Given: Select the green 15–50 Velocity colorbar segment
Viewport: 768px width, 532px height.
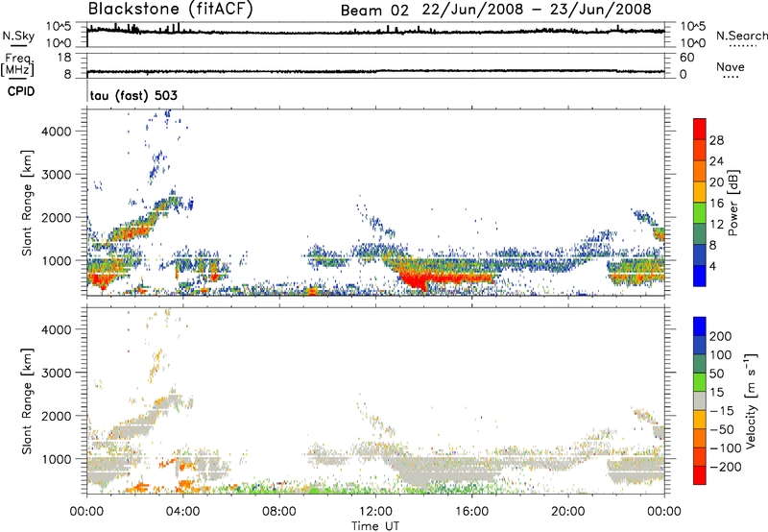Looking at the screenshot, I should [700, 382].
